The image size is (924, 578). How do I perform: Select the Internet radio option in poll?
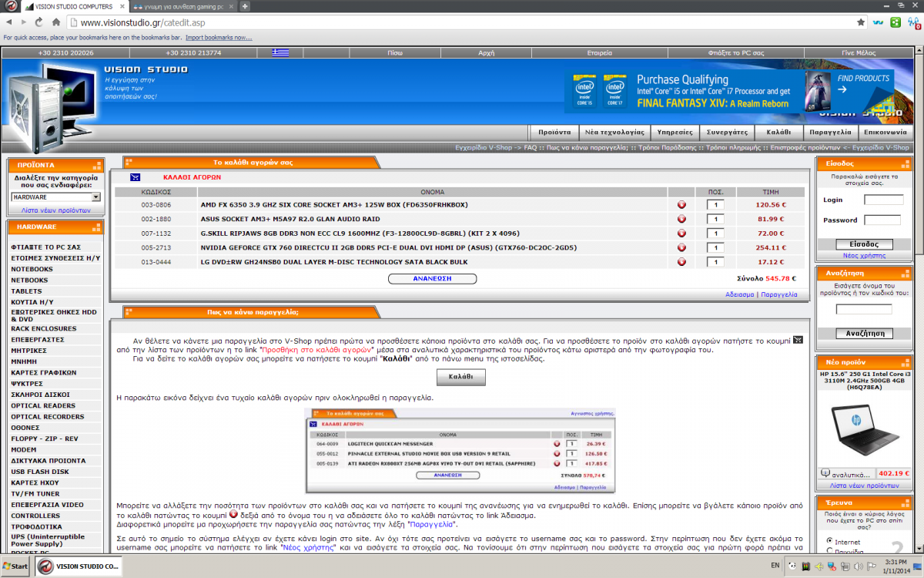pos(829,542)
